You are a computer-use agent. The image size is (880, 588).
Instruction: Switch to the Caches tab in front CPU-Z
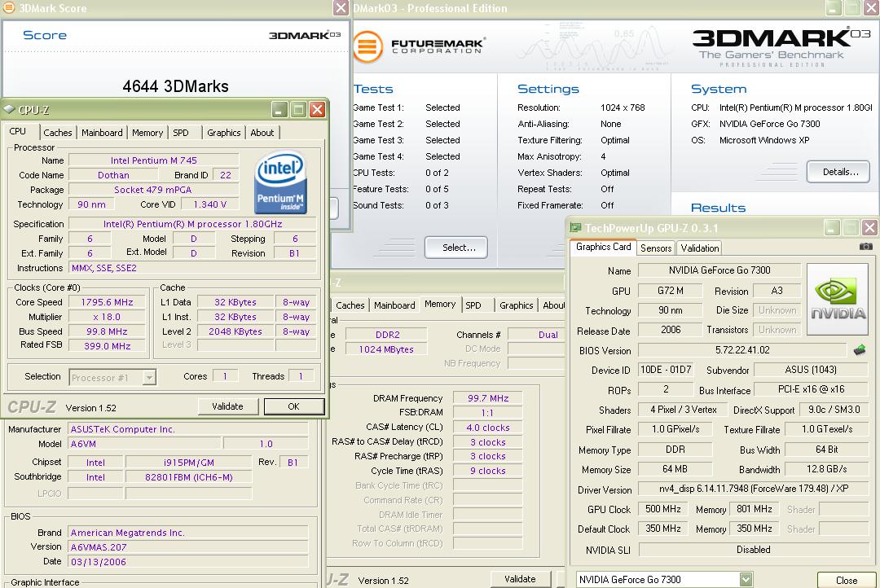click(58, 133)
